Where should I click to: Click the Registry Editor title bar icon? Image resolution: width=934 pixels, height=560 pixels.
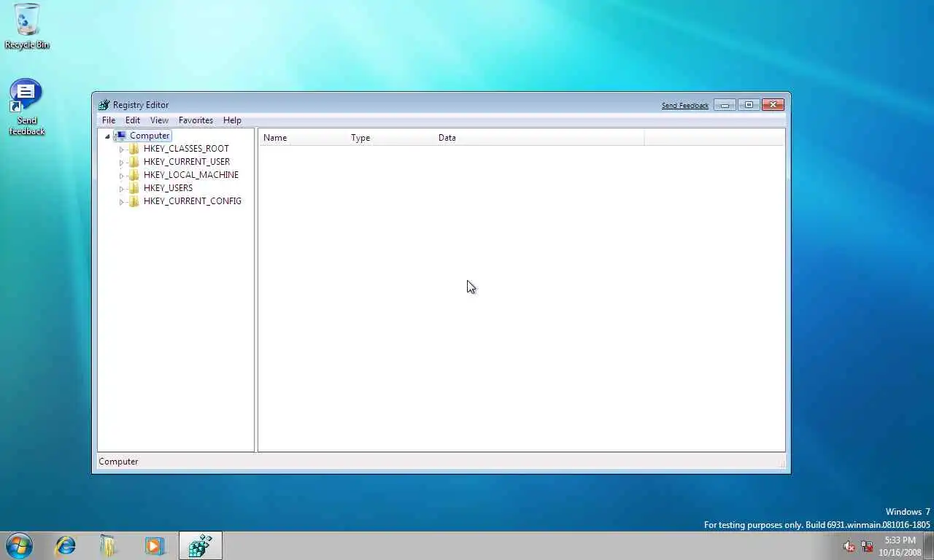pyautogui.click(x=104, y=105)
